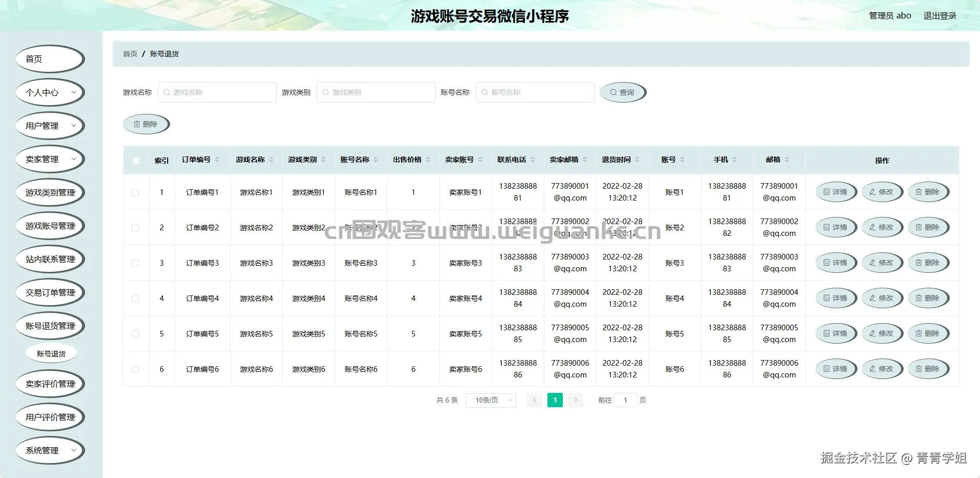
Task: Click search icon in 账号名称 field
Action: pos(484,92)
